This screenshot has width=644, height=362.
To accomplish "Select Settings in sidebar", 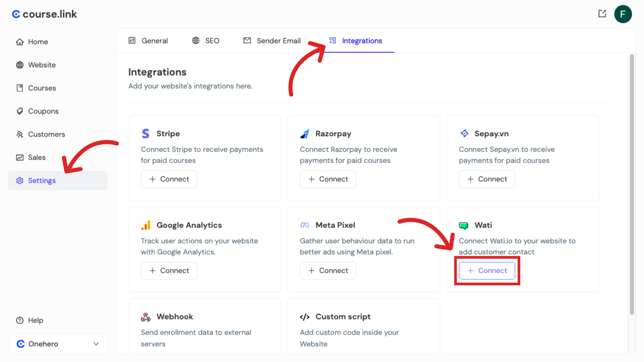I will pyautogui.click(x=42, y=180).
